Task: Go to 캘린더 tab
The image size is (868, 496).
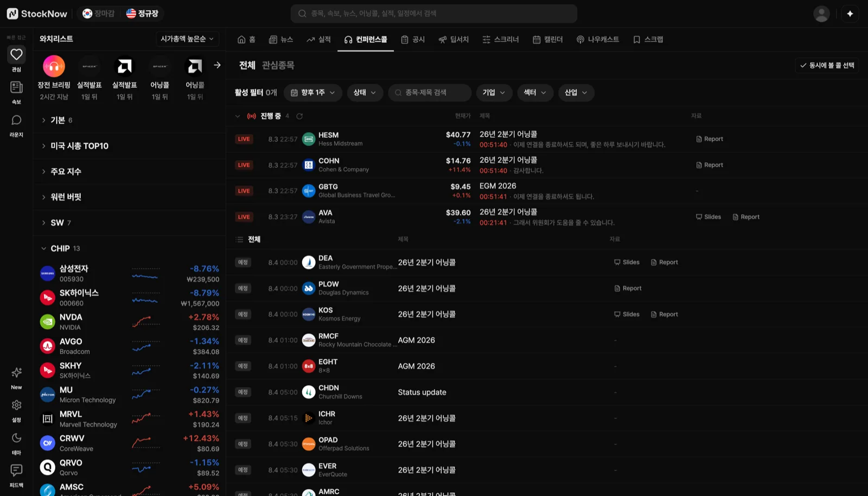Action: [548, 40]
